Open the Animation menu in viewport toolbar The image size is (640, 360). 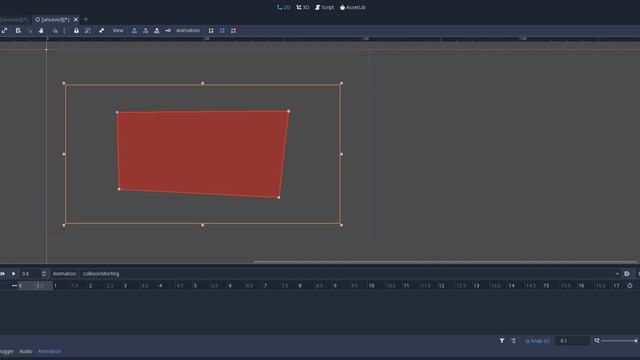(188, 31)
